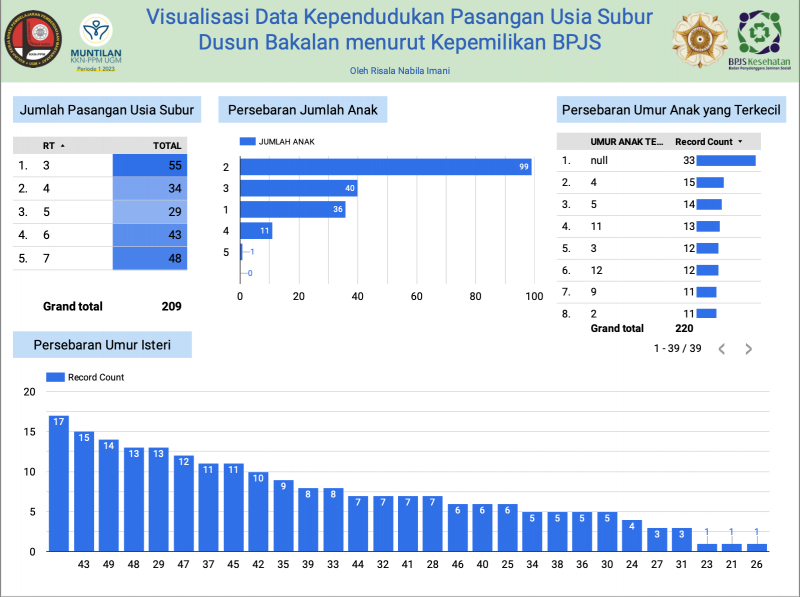This screenshot has height=597, width=800.
Task: Select the Persebaran Umur Isteri heading
Action: pos(101,346)
